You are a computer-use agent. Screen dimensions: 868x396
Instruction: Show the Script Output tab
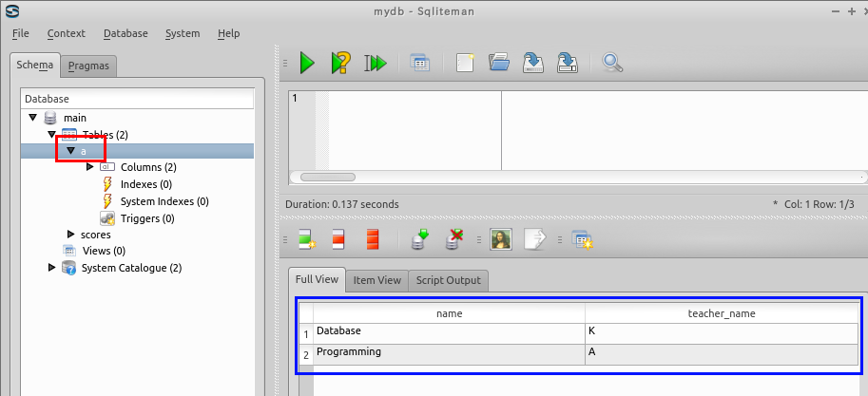click(449, 280)
